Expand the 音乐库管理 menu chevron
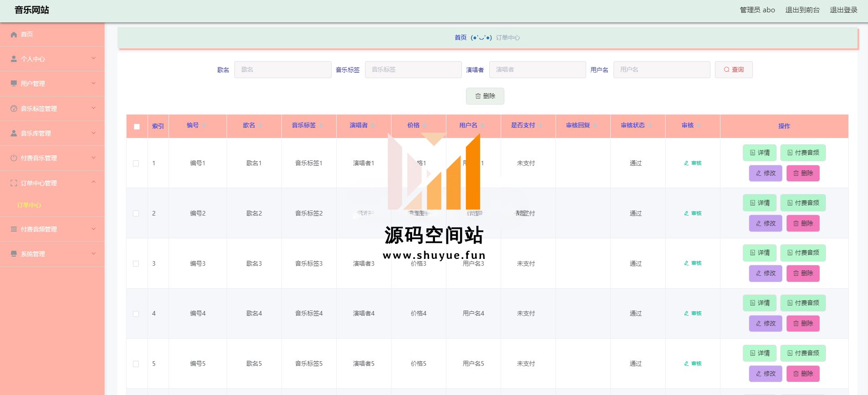868x395 pixels. 94,133
